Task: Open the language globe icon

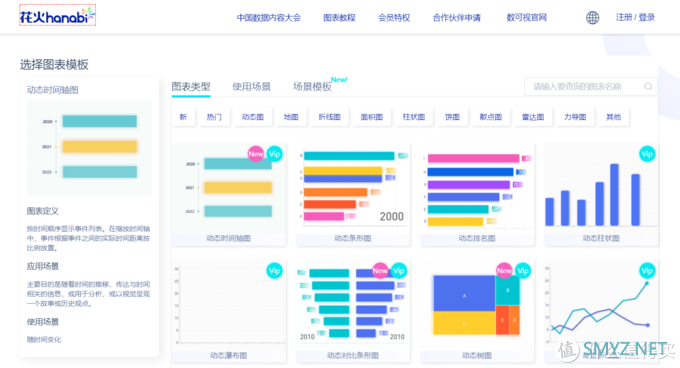Action: 592,18
